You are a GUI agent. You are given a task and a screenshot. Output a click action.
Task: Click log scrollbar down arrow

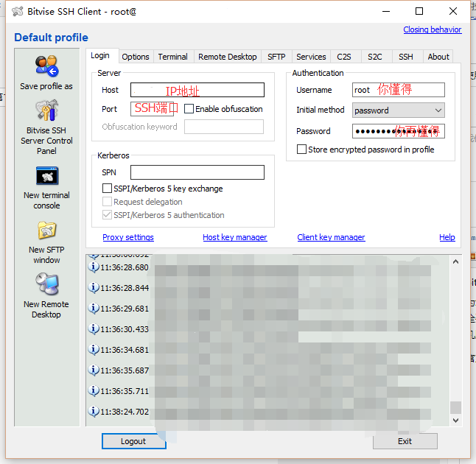(x=455, y=421)
